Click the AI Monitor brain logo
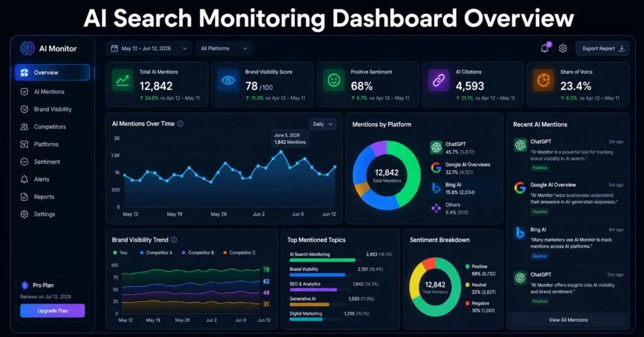The height and width of the screenshot is (337, 644). [x=28, y=48]
